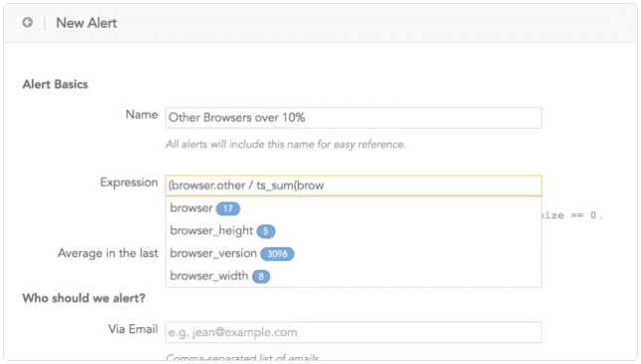Click the New Alert page title
641x364 pixels.
[x=86, y=23]
